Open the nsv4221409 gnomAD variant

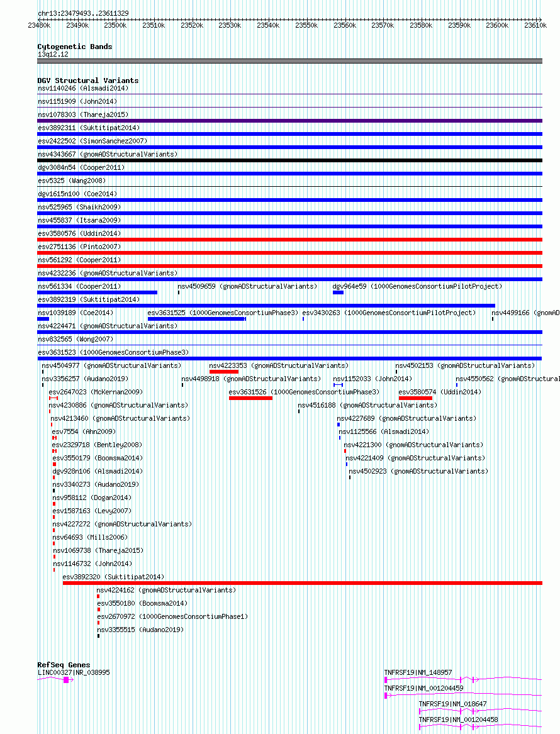[x=415, y=457]
